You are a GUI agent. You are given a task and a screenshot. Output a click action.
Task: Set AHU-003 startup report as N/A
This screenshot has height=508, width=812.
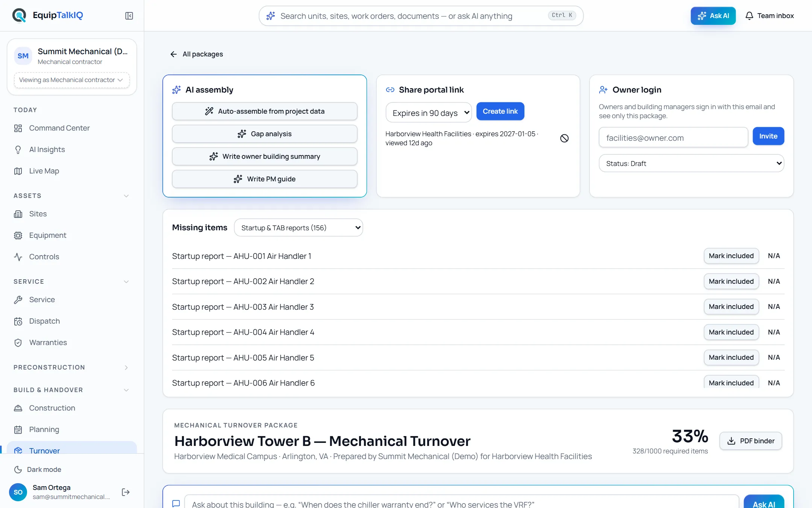(774, 307)
